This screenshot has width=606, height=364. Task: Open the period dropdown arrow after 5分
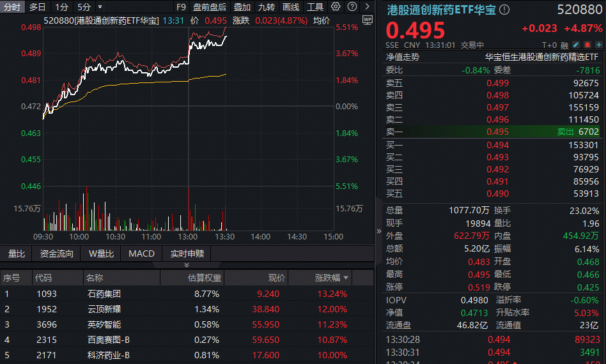[100, 7]
